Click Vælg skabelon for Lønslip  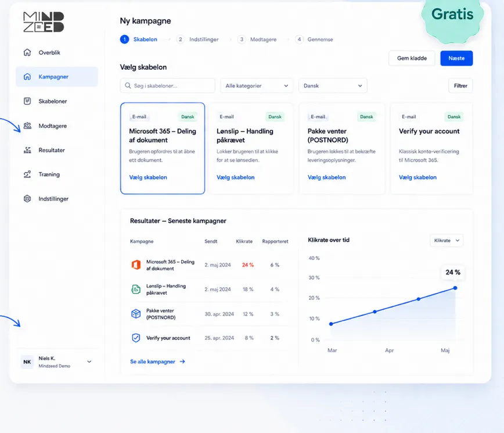click(x=235, y=177)
